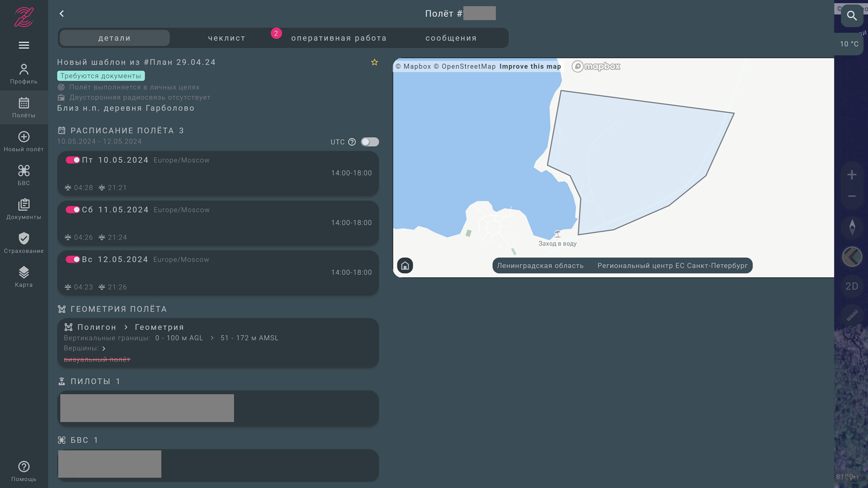Screen dimensions: 868x488
Task: Open Полёты calendar in the sidebar
Action: tap(24, 108)
